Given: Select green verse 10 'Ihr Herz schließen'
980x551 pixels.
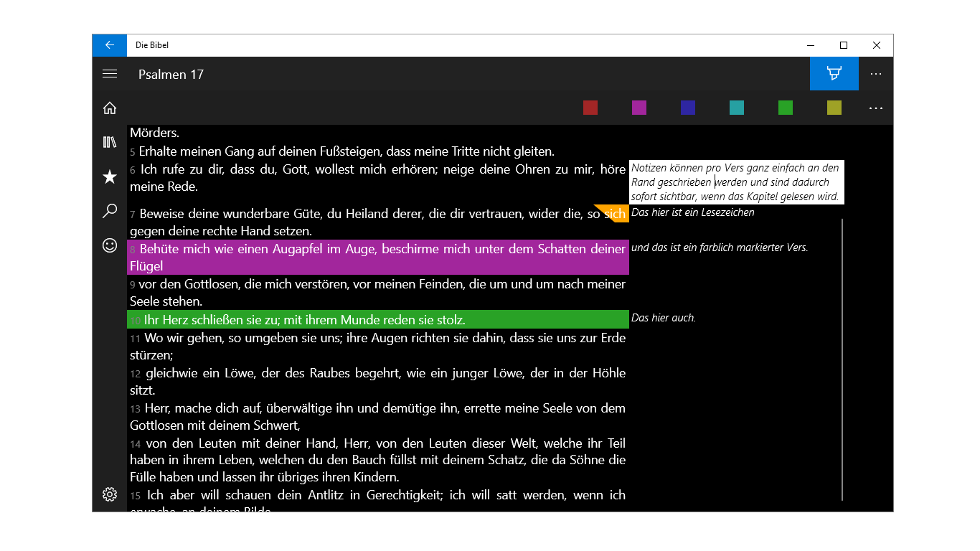Looking at the screenshot, I should [x=378, y=319].
